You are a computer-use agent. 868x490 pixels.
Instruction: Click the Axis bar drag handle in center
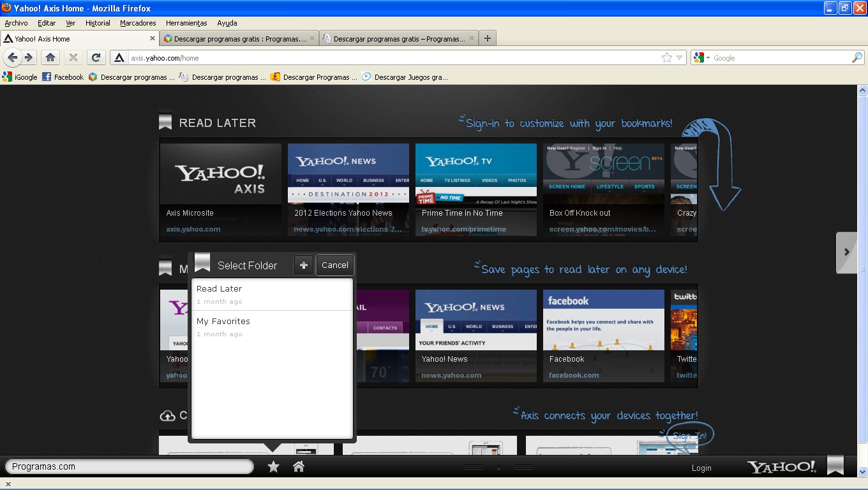498,468
